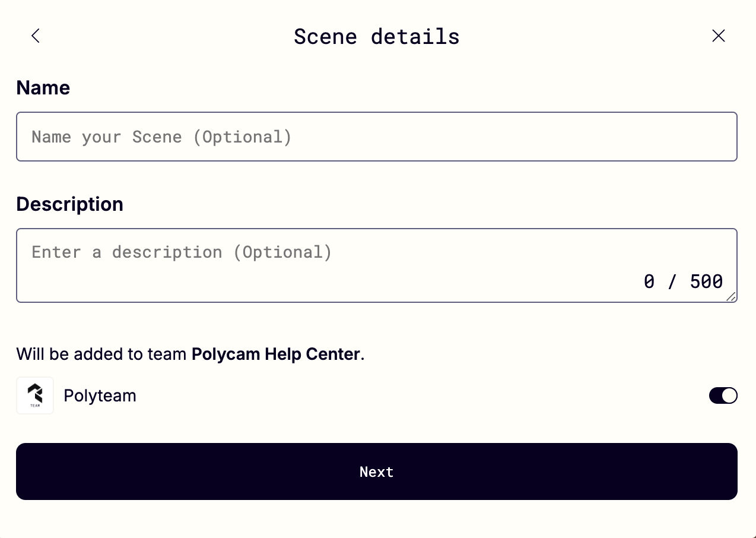Close the Scene details dialog
This screenshot has width=756, height=538.
pyautogui.click(x=718, y=36)
